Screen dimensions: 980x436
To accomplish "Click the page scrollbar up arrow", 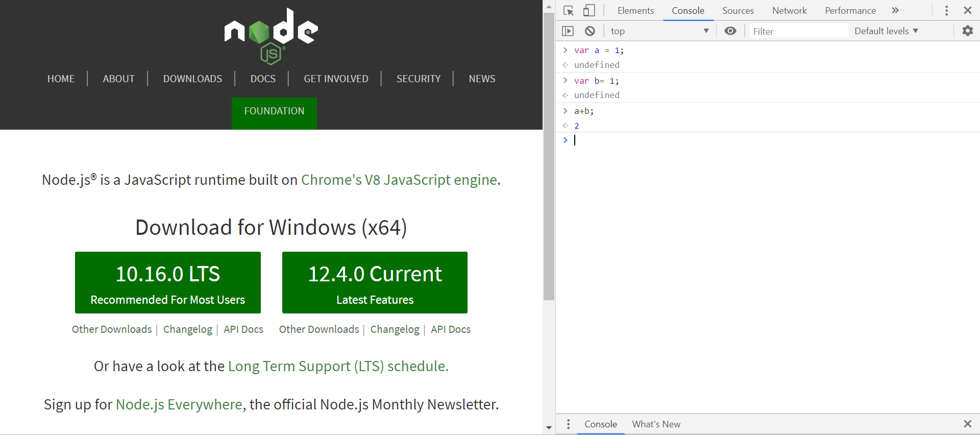I will 549,7.
